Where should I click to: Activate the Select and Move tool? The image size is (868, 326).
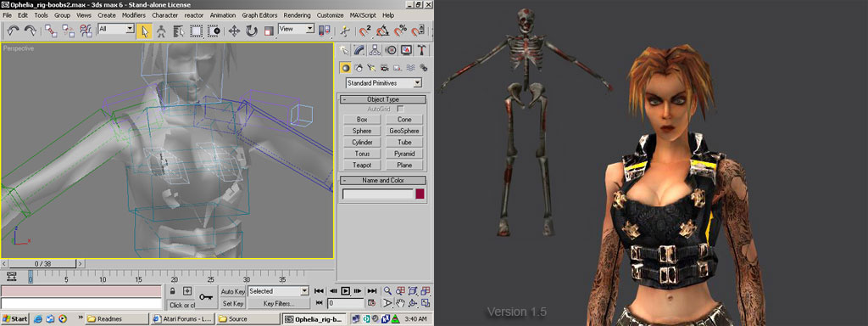coord(234,31)
